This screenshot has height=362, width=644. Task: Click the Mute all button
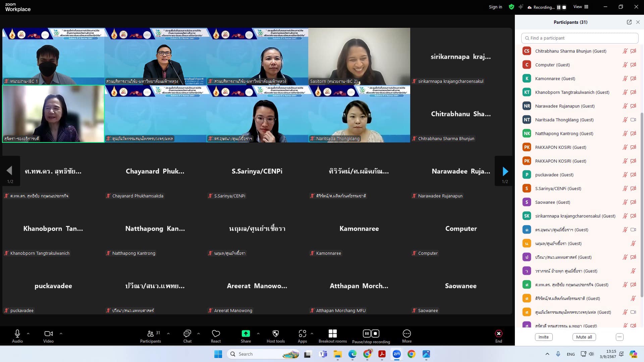click(584, 337)
